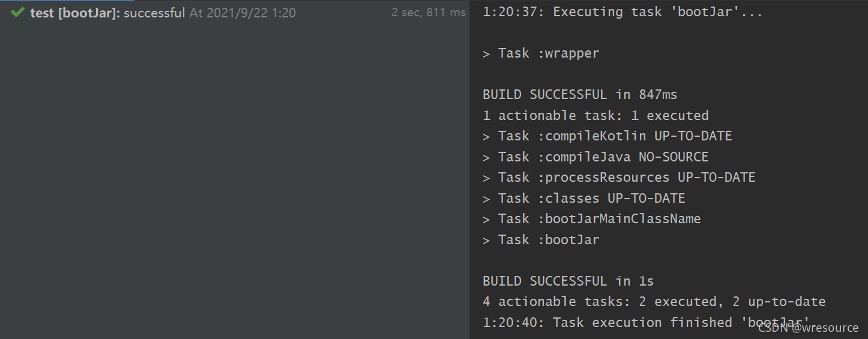Click the 'Task :bootJarMainClassName' output line
Viewport: 868px width, 339px height.
tap(591, 219)
